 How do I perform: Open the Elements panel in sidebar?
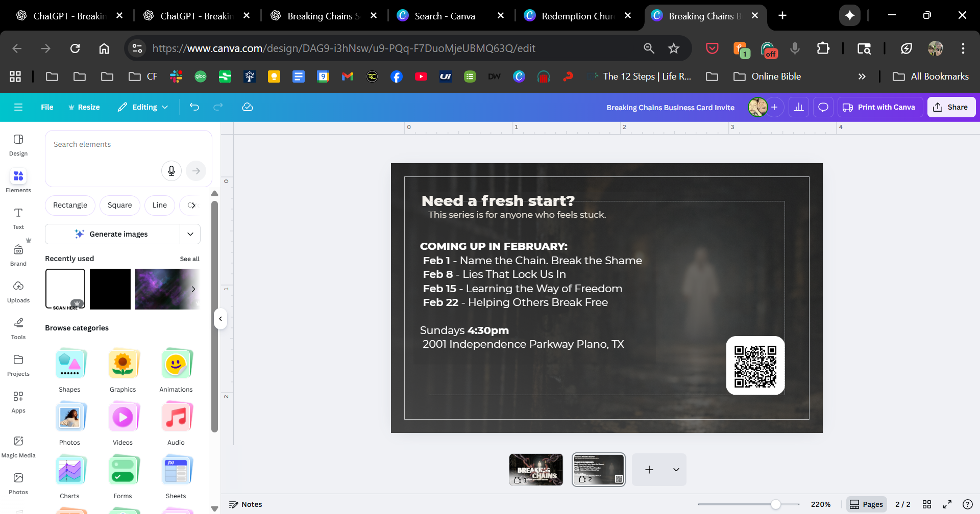18,181
